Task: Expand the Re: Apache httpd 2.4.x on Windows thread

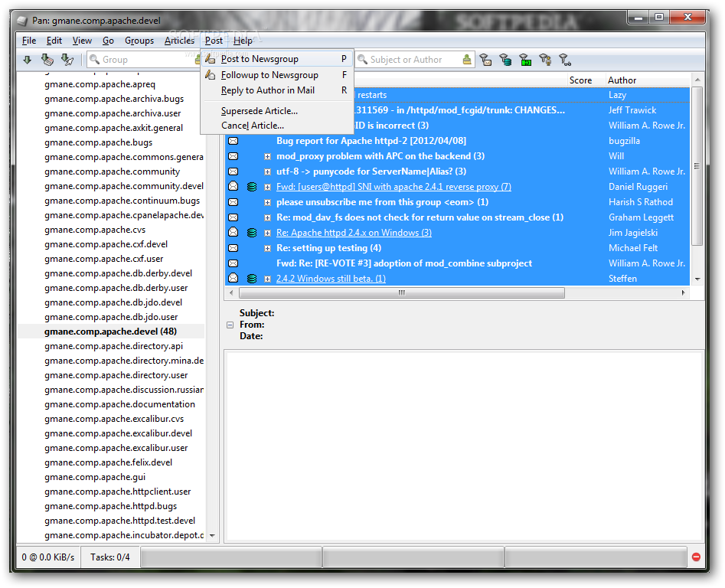Action: (267, 233)
